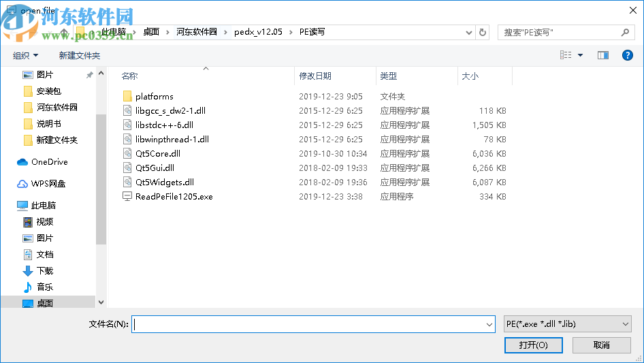The height and width of the screenshot is (363, 644).
Task: Open the help question mark icon
Action: point(627,55)
